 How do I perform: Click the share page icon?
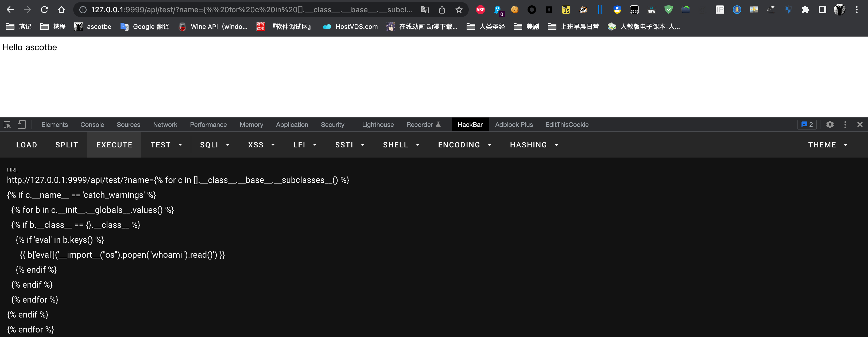[x=442, y=10]
